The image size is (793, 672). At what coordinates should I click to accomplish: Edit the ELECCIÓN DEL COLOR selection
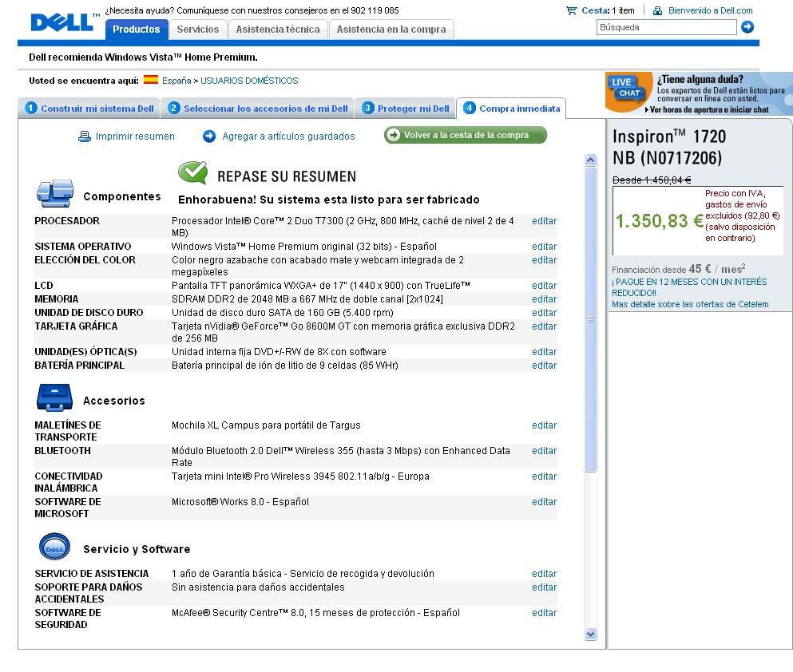pyautogui.click(x=544, y=260)
